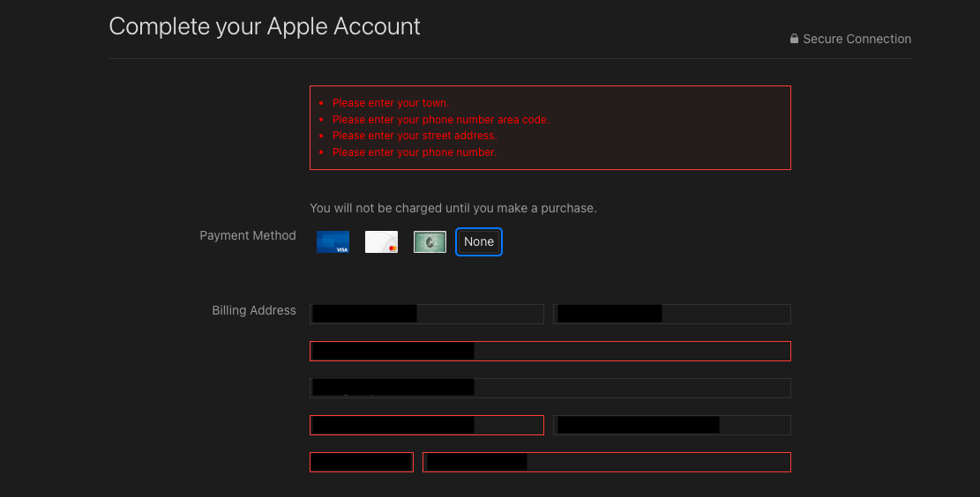Click the small phone area code field

361,462
